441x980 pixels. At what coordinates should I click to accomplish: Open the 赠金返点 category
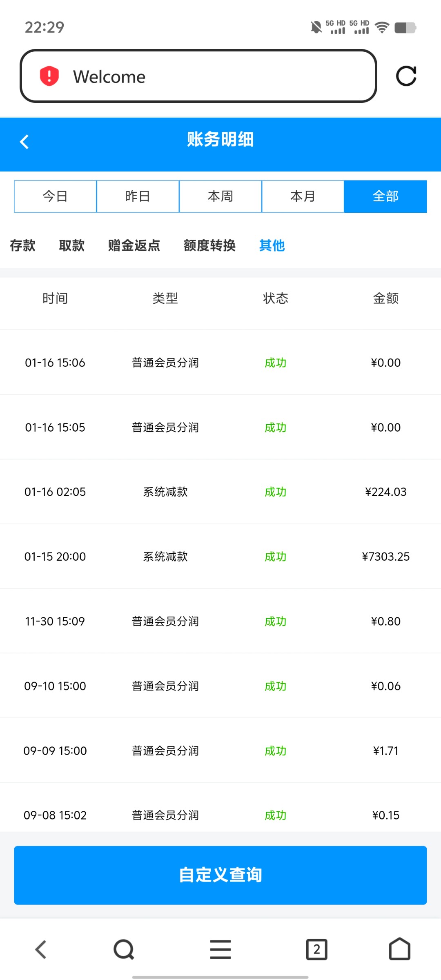tap(134, 245)
